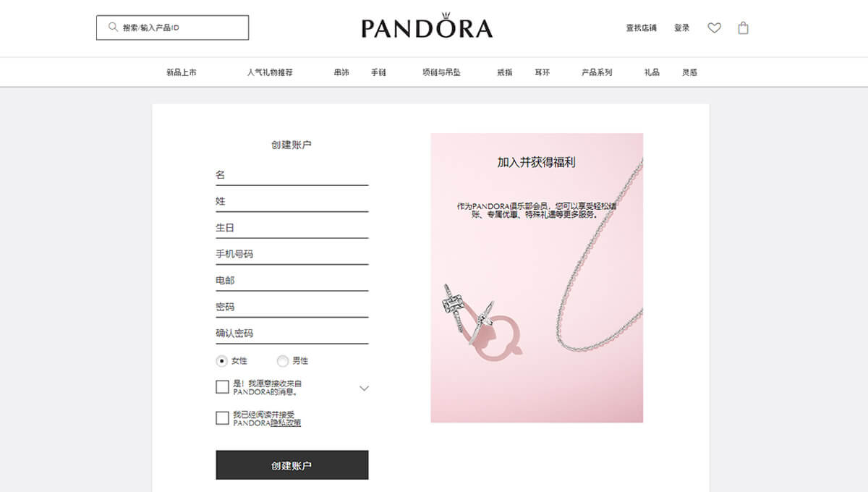Click the 登录 link
The image size is (868, 492).
(x=682, y=28)
